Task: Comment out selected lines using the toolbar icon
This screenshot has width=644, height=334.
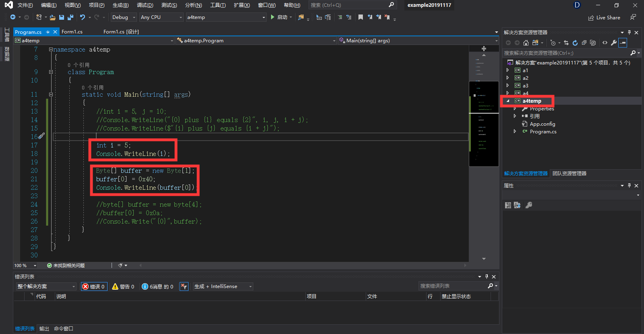Action: (340, 17)
